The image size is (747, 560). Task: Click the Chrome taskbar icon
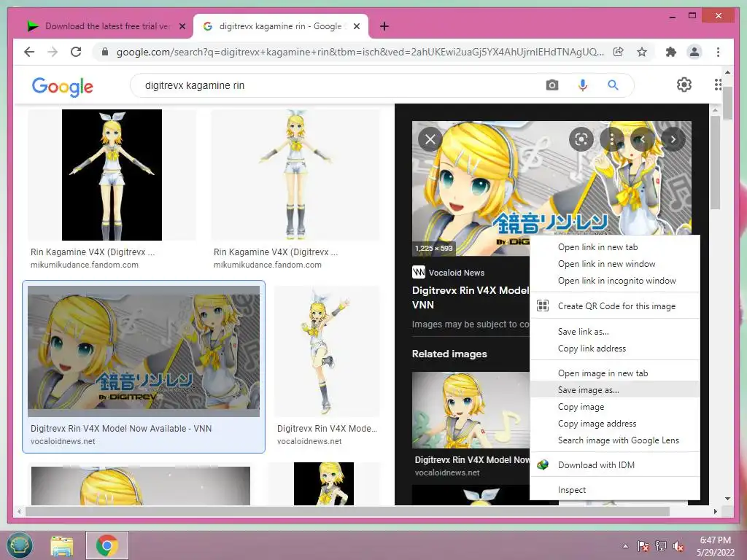pos(107,545)
